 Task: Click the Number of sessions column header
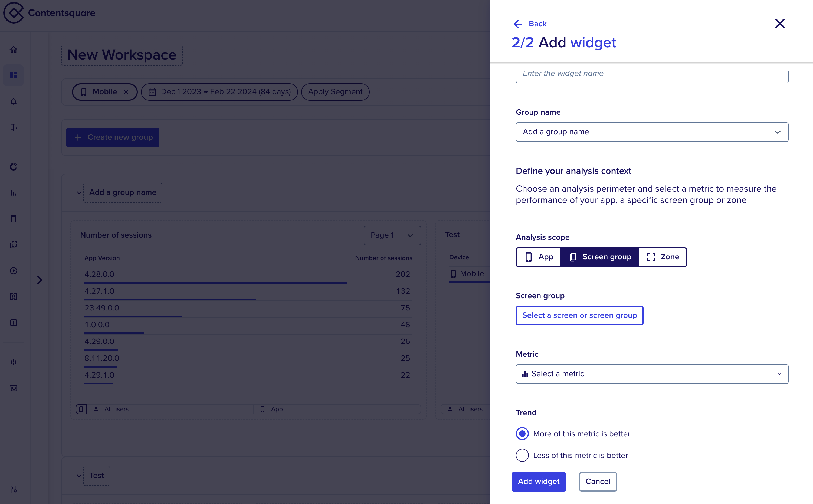pyautogui.click(x=383, y=258)
